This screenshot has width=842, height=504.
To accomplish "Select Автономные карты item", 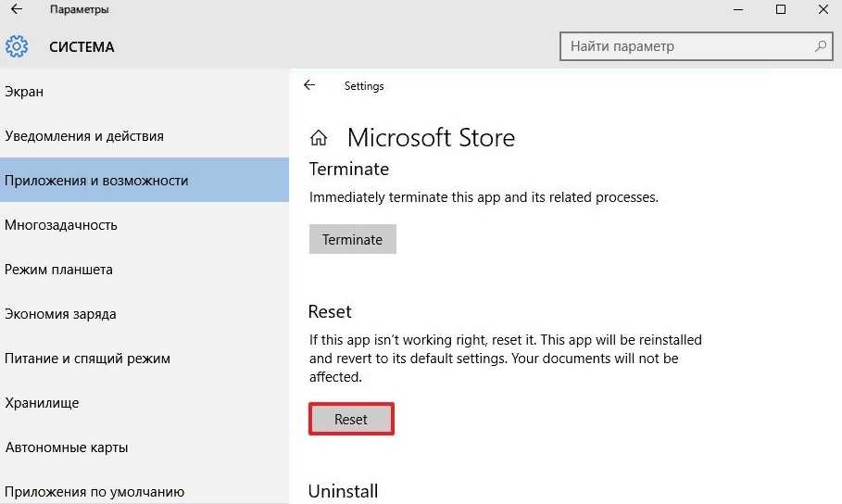I will point(145,447).
